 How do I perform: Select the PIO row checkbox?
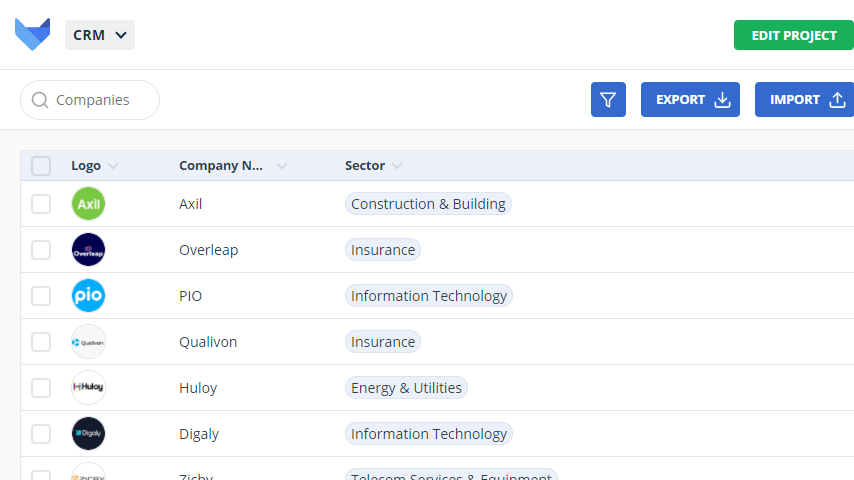pyautogui.click(x=41, y=296)
